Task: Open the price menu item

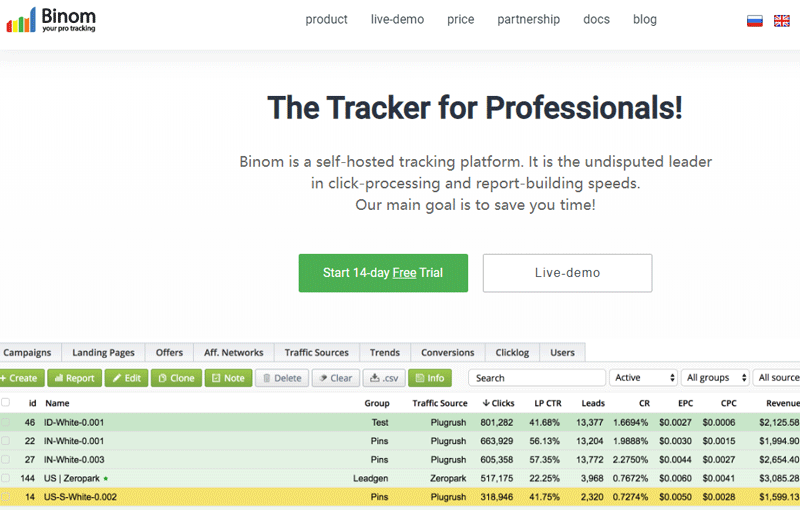Action: pos(461,19)
